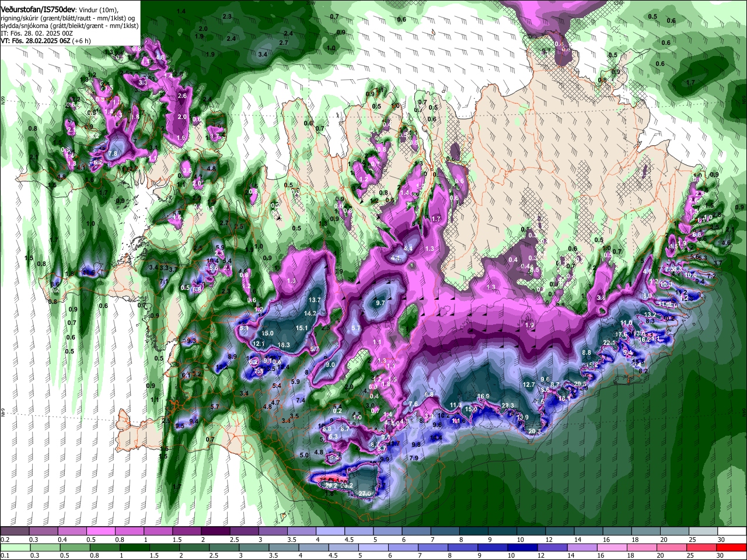Select the dull purple snow swatch labeled 0.2
Viewport: 747px width, 560px height.
(x=15, y=531)
